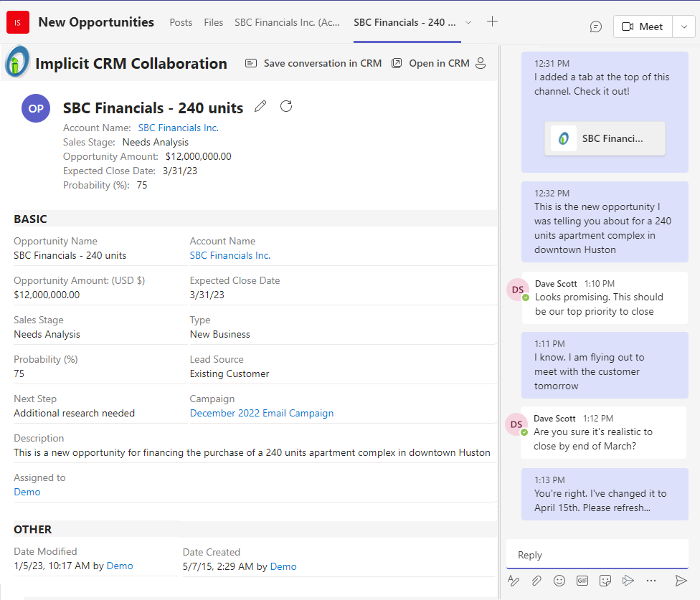The image size is (700, 600).
Task: Toggle the conversation panel chat icon
Action: tap(596, 27)
